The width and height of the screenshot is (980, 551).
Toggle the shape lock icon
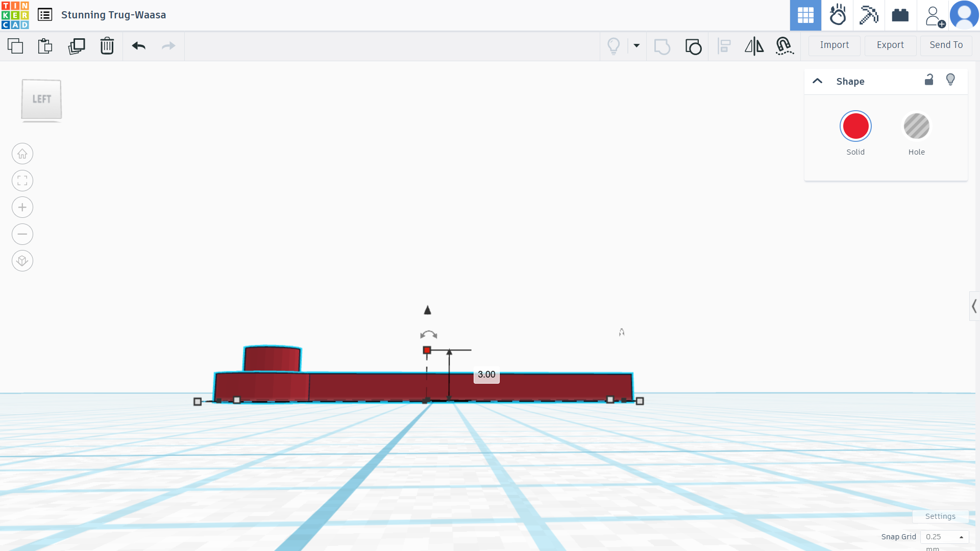(x=929, y=80)
